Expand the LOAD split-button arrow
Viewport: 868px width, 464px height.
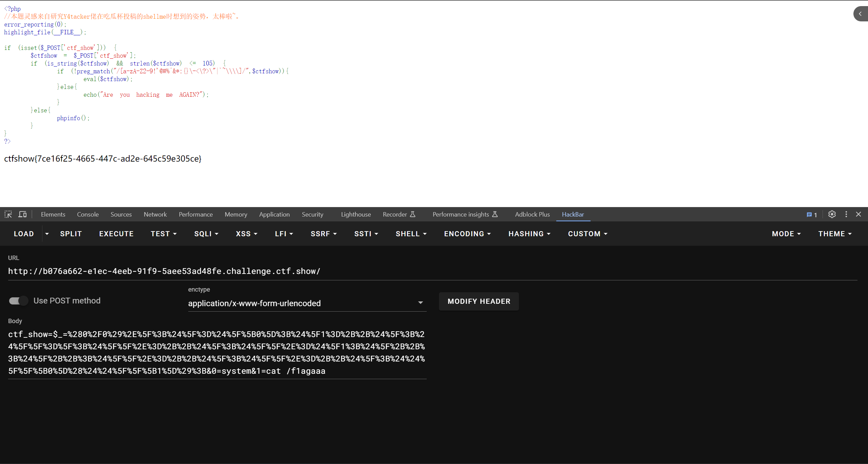coord(47,234)
